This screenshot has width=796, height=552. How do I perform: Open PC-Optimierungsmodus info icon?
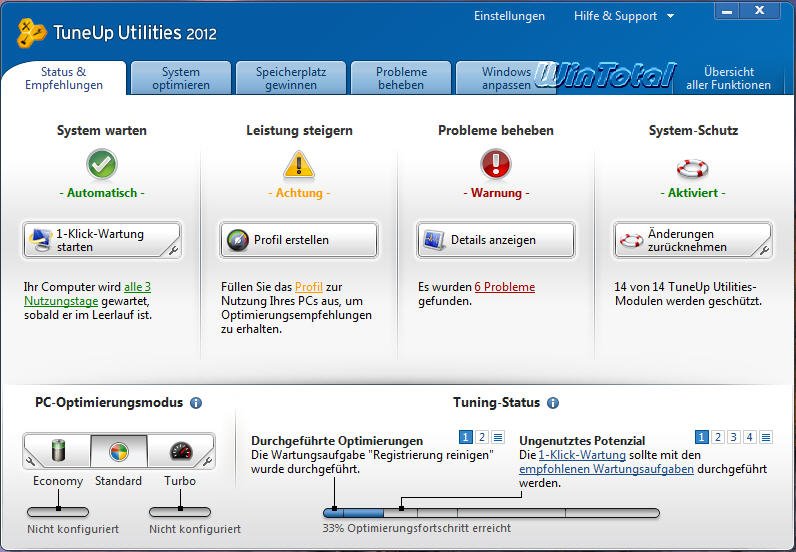pyautogui.click(x=196, y=403)
